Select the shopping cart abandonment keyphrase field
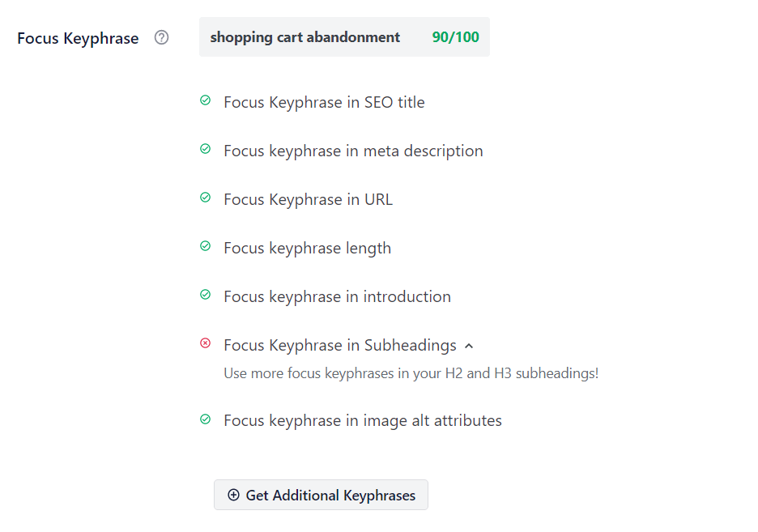 click(305, 36)
